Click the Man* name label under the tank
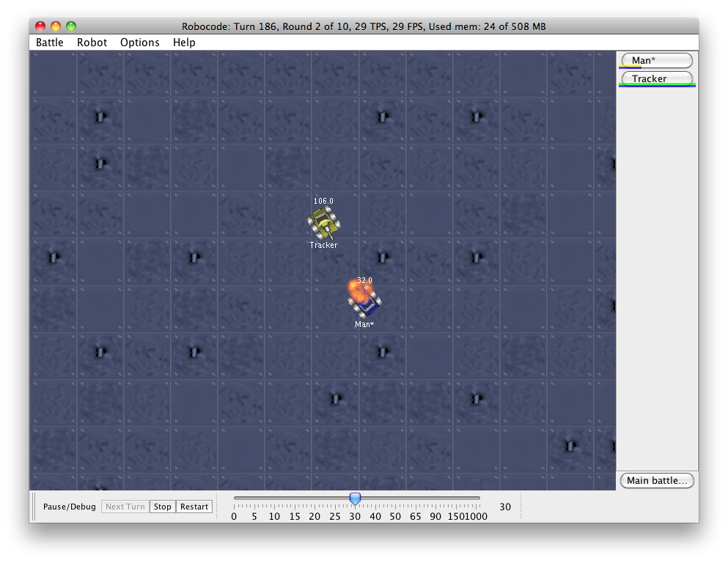Image resolution: width=728 pixels, height=563 pixels. pos(364,324)
